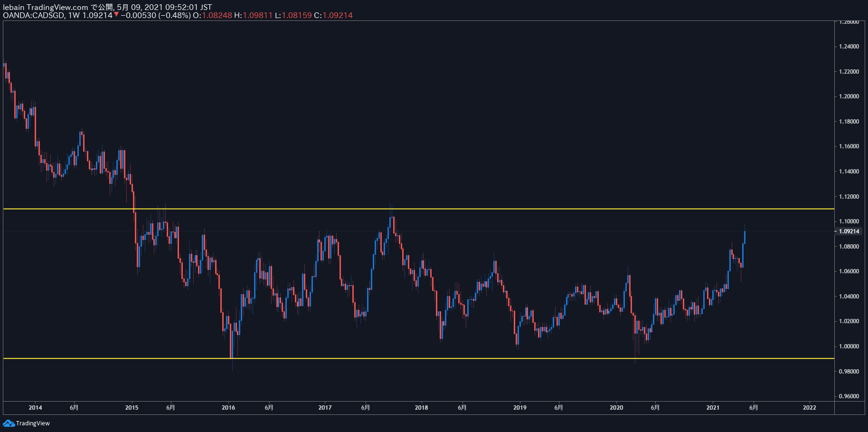Select the lower yellow horizontal support line

point(418,358)
